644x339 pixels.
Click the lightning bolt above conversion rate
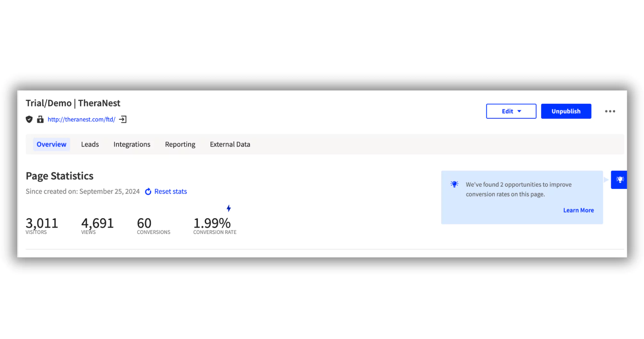(x=228, y=208)
